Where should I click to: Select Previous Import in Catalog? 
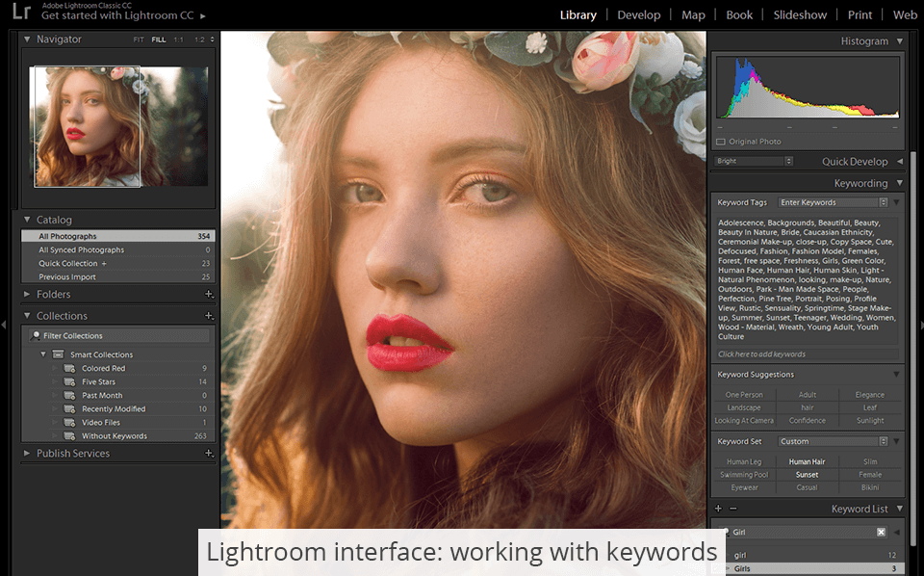pos(117,276)
